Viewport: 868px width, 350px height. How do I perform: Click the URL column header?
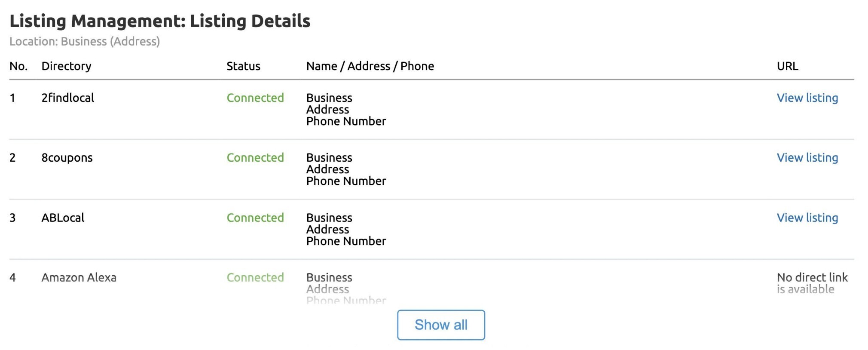(787, 66)
